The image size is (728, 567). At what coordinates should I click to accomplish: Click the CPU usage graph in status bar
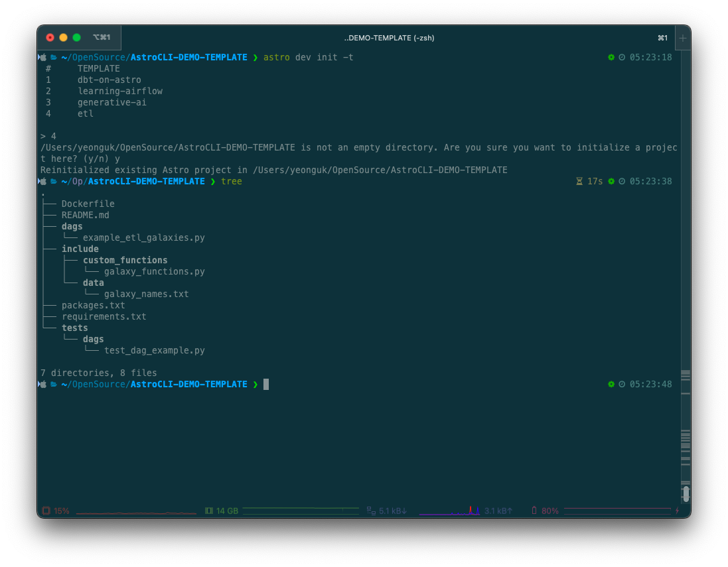point(136,512)
